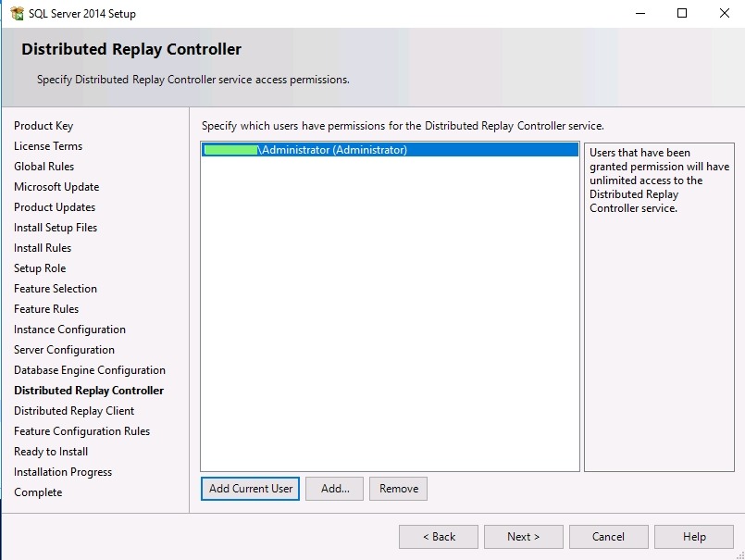Click the License Terms step
This screenshot has height=560, width=745.
tap(48, 146)
